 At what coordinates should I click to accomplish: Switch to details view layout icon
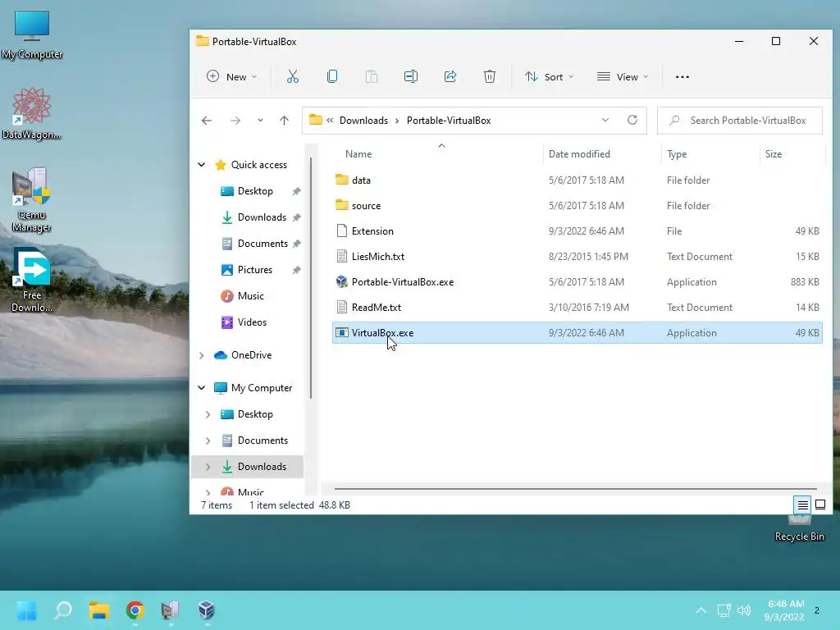(x=802, y=504)
